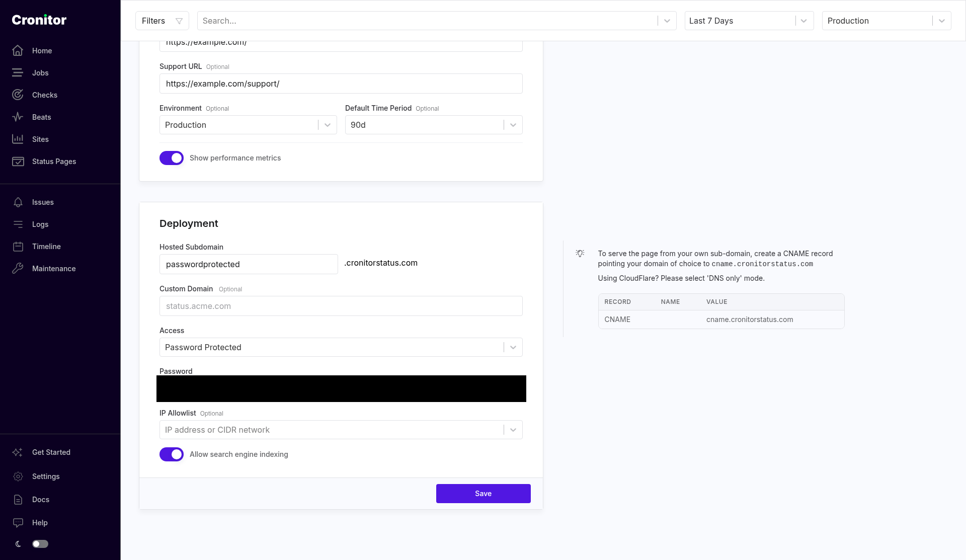The width and height of the screenshot is (966, 560).
Task: Go to Status Pages in sidebar
Action: 54,162
